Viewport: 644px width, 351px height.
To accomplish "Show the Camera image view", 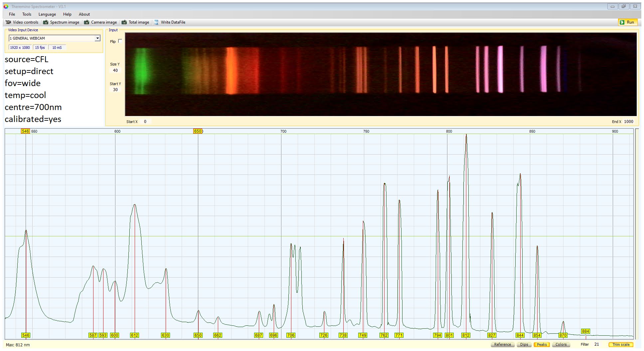I will click(100, 22).
